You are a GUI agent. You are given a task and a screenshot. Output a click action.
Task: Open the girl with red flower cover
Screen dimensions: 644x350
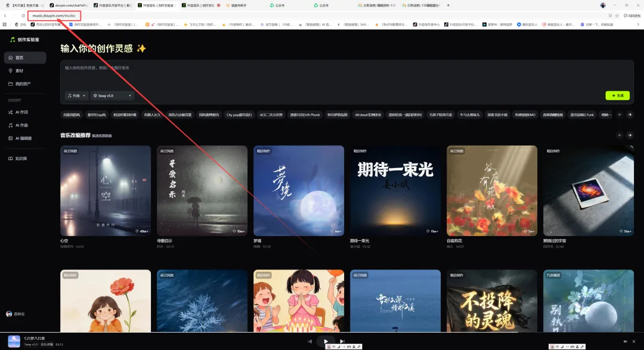coord(106,301)
